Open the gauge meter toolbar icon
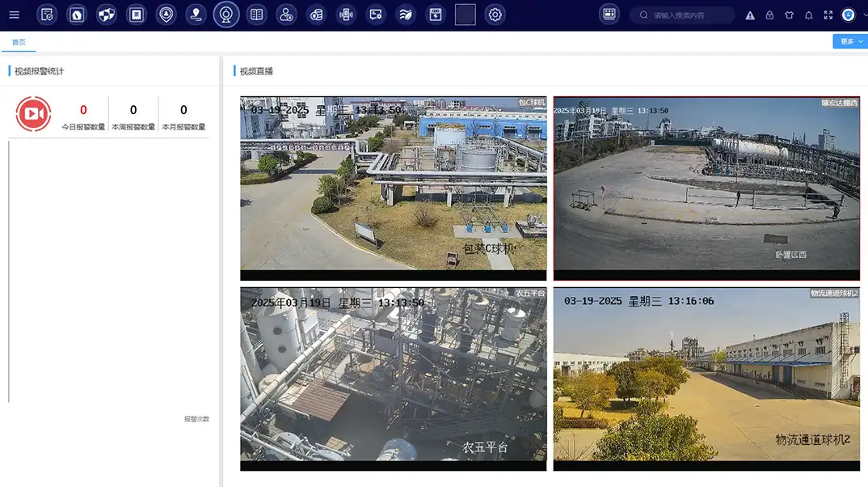 pos(77,15)
